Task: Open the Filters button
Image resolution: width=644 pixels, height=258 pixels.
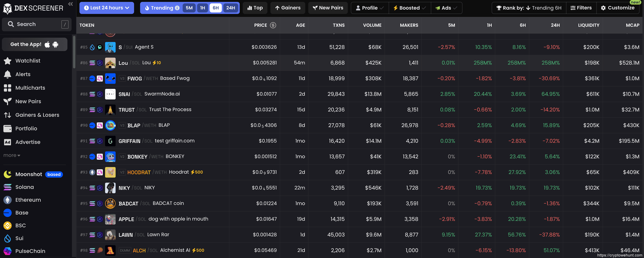Action: pos(581,8)
